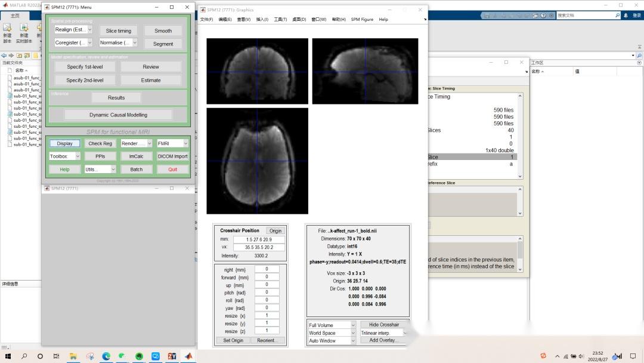Launch Microsoft Edge from the taskbar

(x=106, y=356)
